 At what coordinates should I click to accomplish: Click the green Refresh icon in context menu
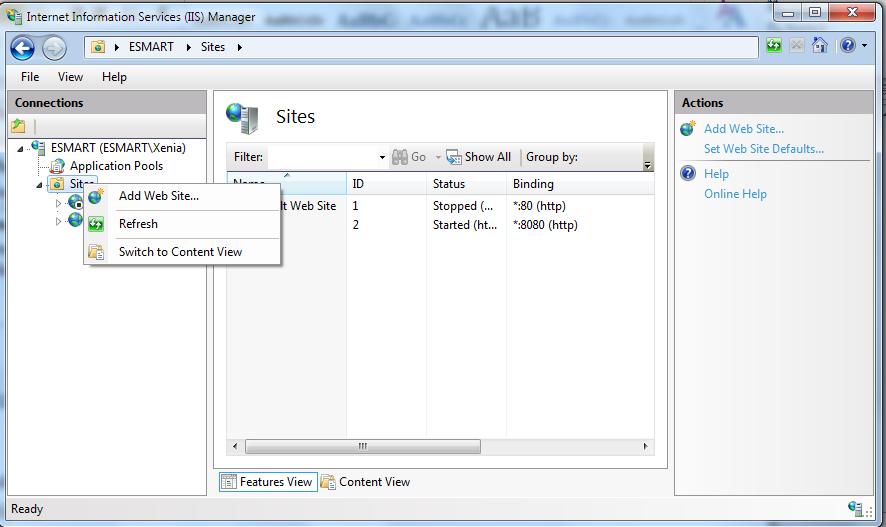96,224
